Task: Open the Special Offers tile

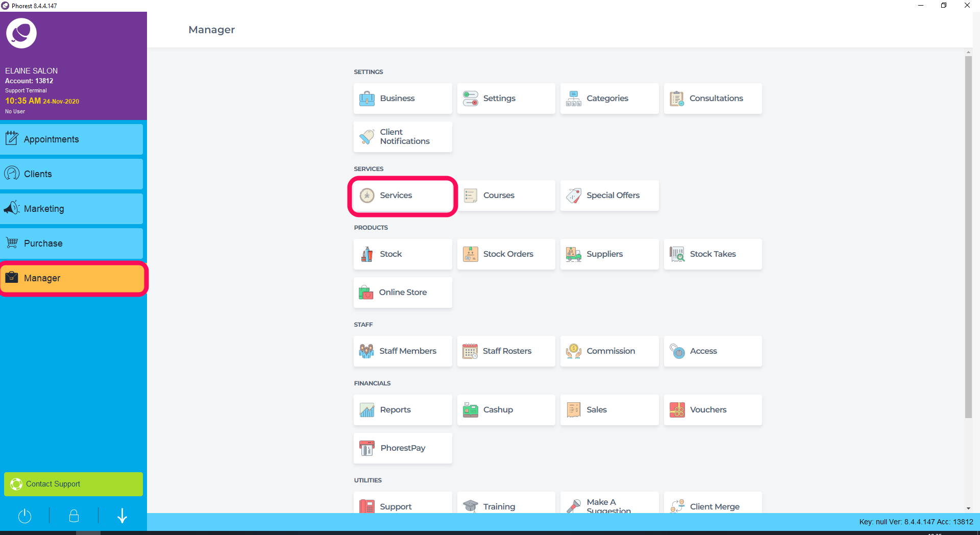Action: point(609,196)
